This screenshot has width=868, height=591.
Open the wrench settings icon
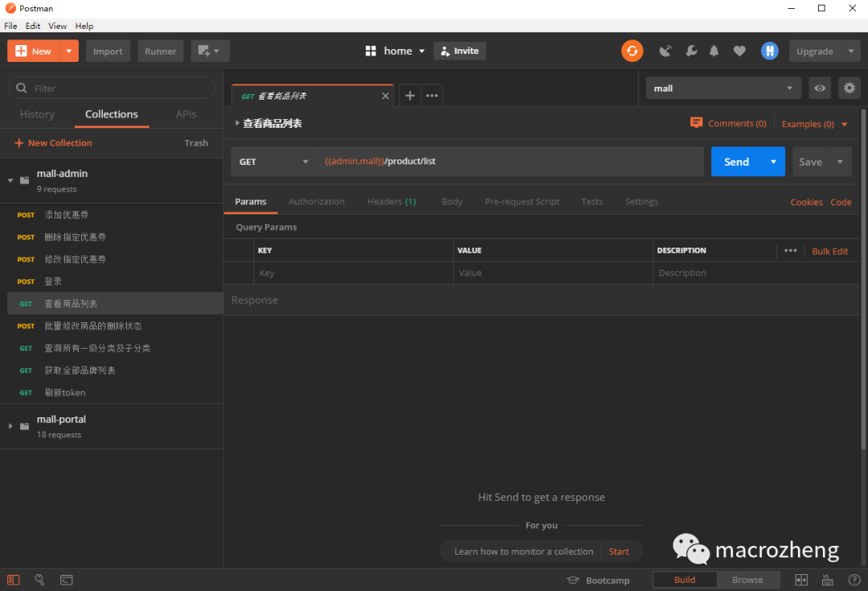tap(691, 51)
